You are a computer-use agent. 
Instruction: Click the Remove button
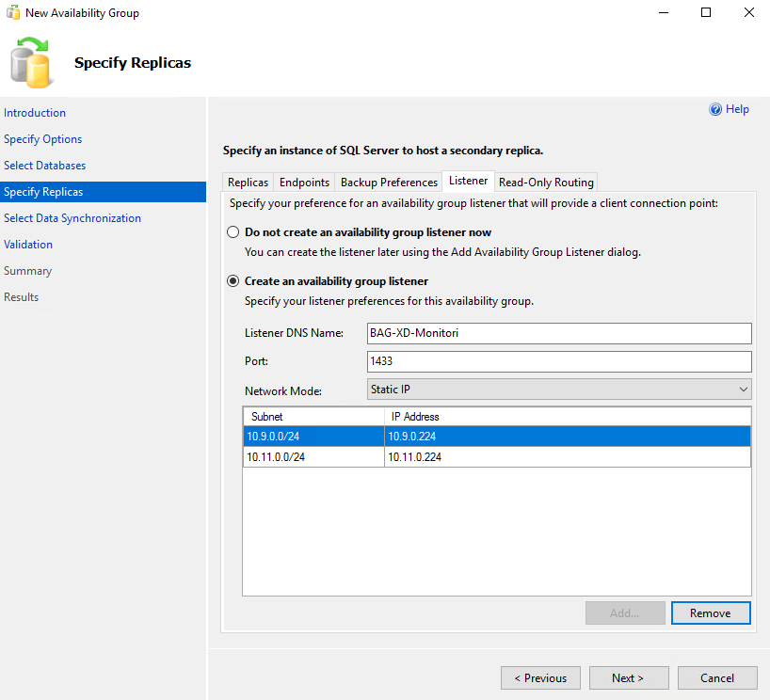(711, 613)
